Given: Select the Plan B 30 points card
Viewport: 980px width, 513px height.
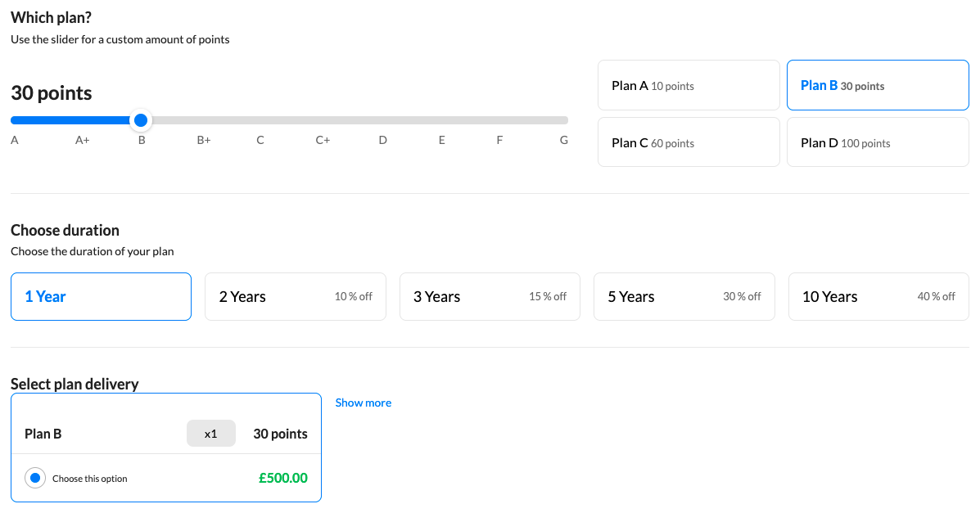Looking at the screenshot, I should click(878, 85).
